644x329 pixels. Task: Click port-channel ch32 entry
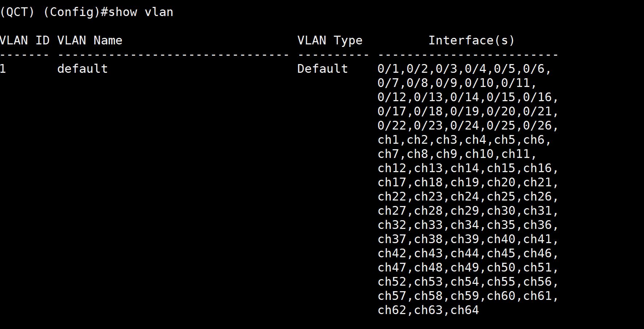pyautogui.click(x=392, y=225)
